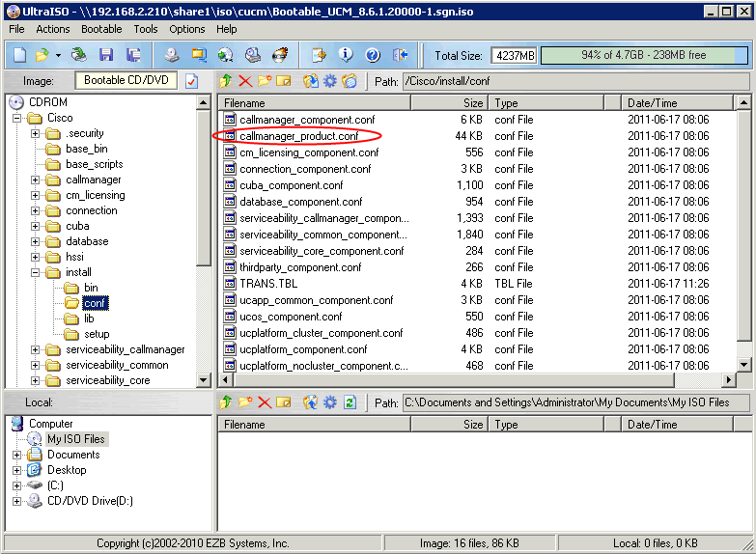
Task: Click file list horizontal scrollbar right arrow
Action: (x=728, y=380)
